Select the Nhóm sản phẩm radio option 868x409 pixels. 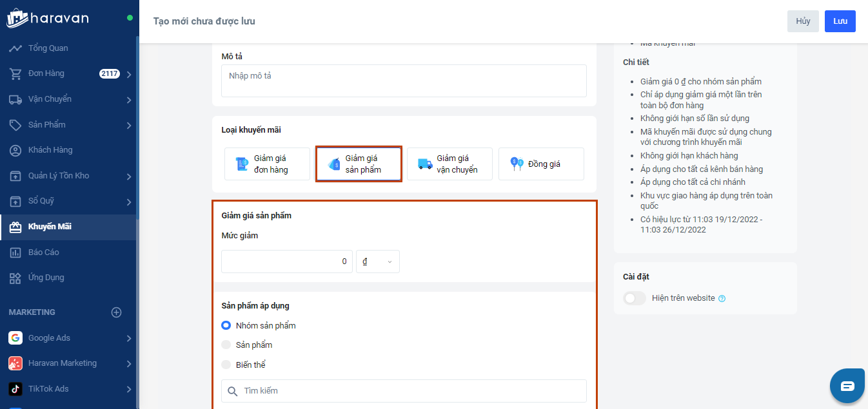click(x=226, y=325)
